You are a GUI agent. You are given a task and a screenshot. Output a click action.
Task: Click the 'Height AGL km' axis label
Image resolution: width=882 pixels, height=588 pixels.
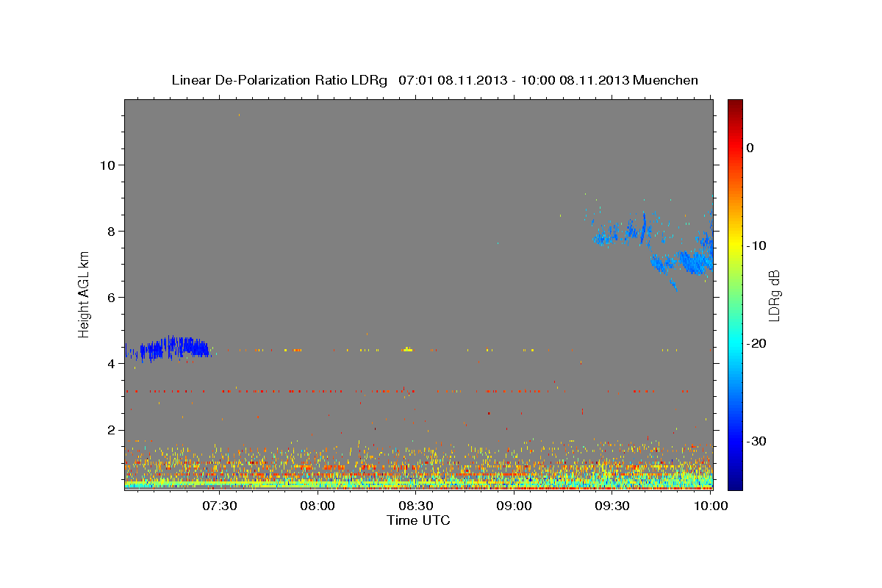click(85, 294)
